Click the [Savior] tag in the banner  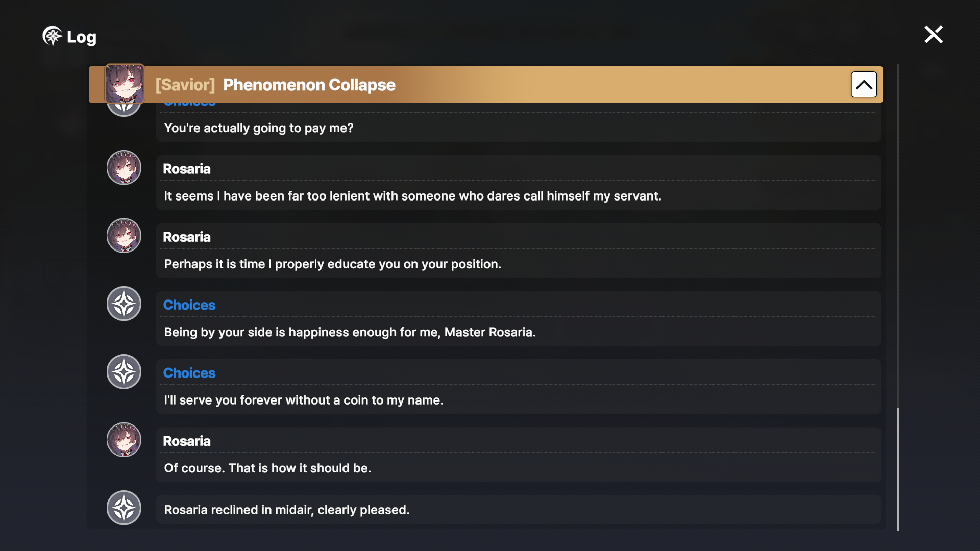tap(185, 85)
